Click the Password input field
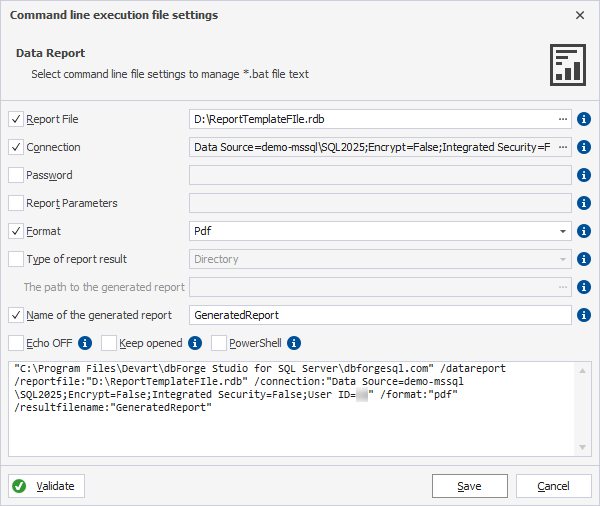Screen dimensions: 600x506 coord(380,175)
